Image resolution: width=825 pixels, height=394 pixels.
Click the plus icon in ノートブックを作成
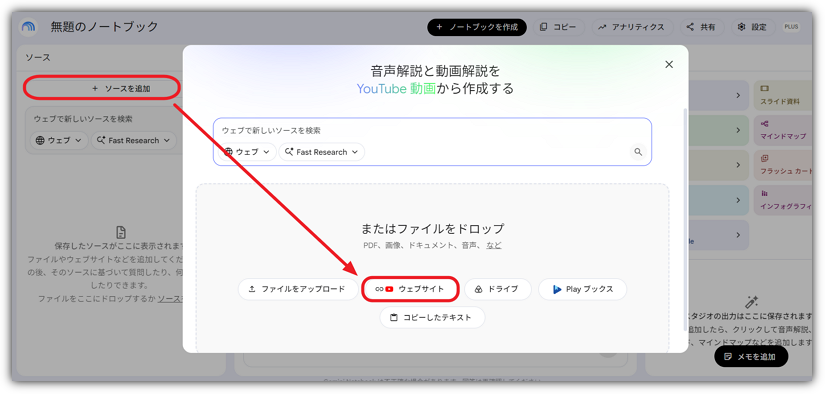440,27
